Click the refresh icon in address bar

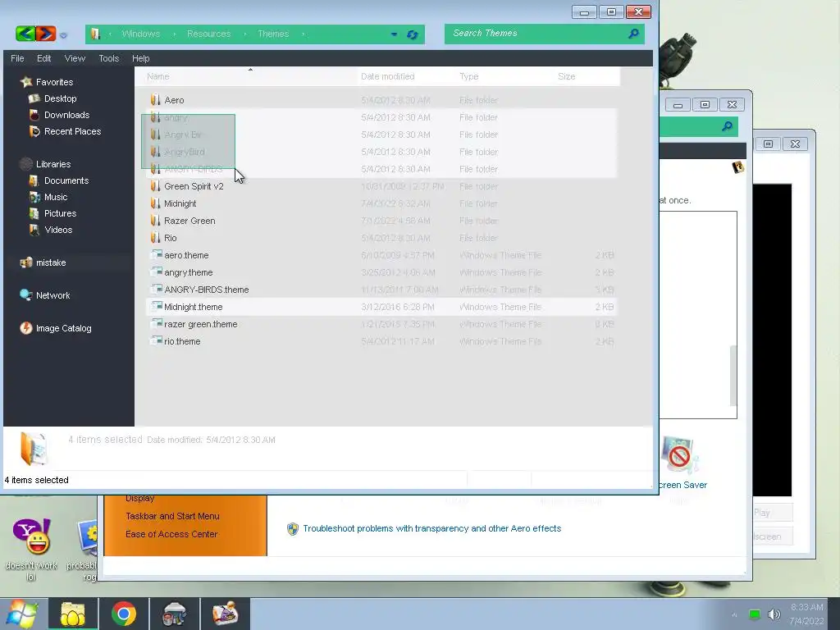pyautogui.click(x=412, y=34)
